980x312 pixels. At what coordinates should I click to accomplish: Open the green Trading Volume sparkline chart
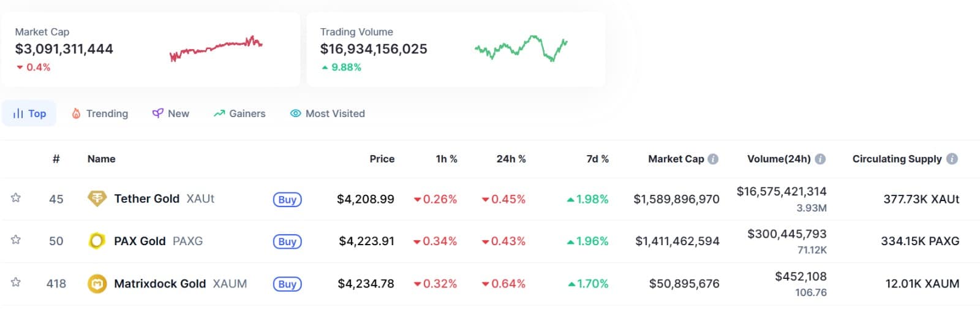click(x=521, y=48)
